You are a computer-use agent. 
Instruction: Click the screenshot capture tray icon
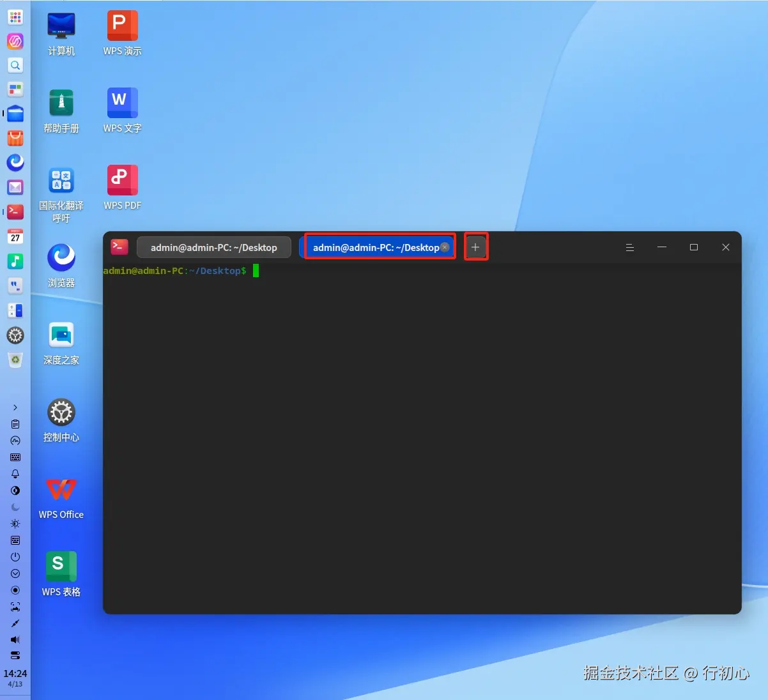coord(15,607)
